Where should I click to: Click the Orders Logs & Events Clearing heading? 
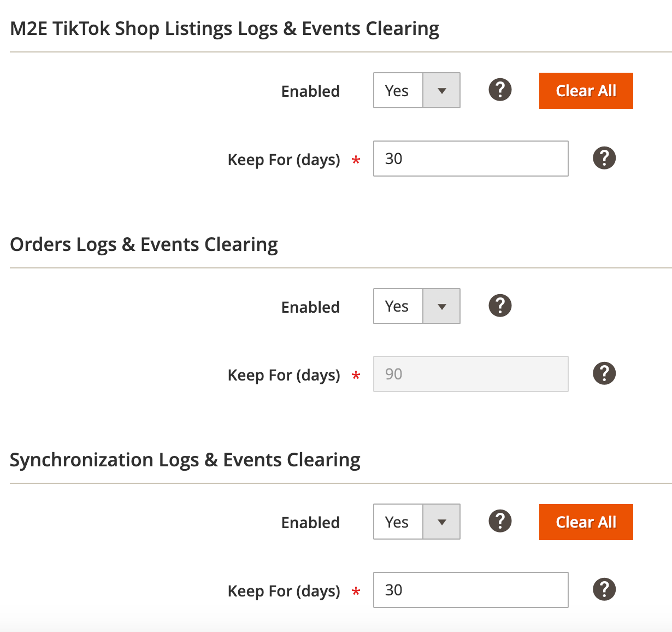coord(144,244)
